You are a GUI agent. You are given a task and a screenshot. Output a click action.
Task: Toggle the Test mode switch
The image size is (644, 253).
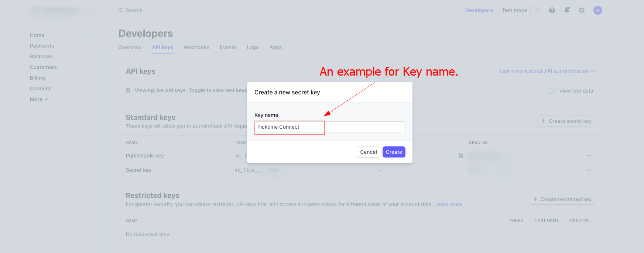pos(535,10)
